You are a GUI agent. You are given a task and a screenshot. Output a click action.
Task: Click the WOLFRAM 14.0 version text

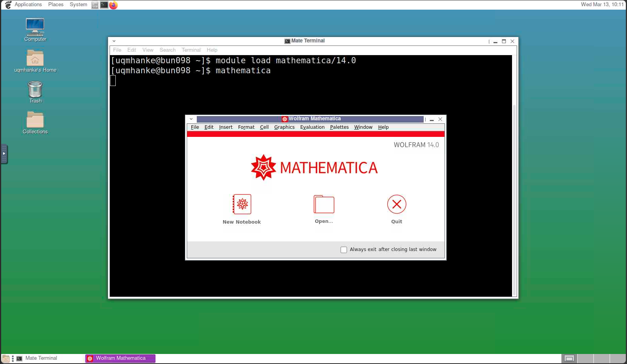(x=416, y=145)
